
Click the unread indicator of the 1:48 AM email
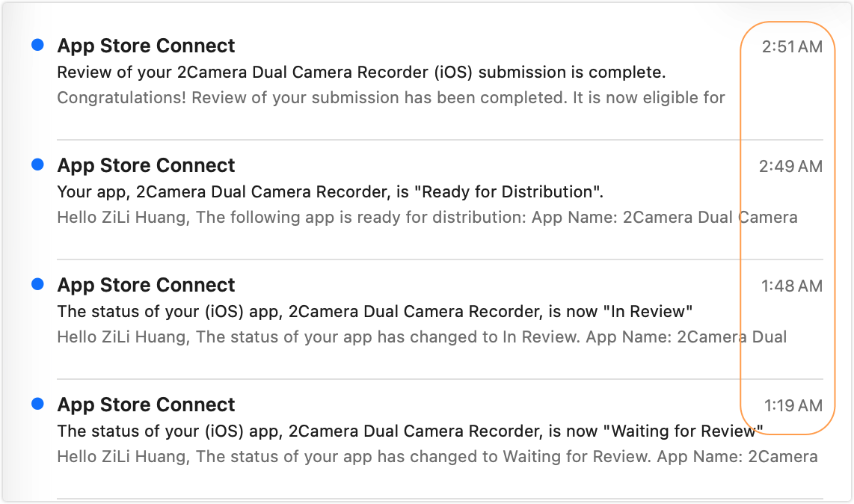pyautogui.click(x=37, y=285)
